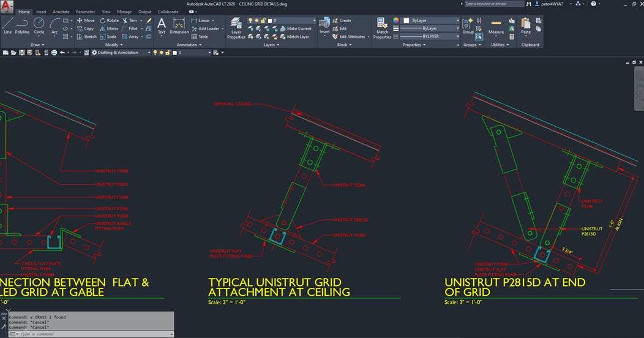Expand the Layers panel flyout

coord(271,45)
